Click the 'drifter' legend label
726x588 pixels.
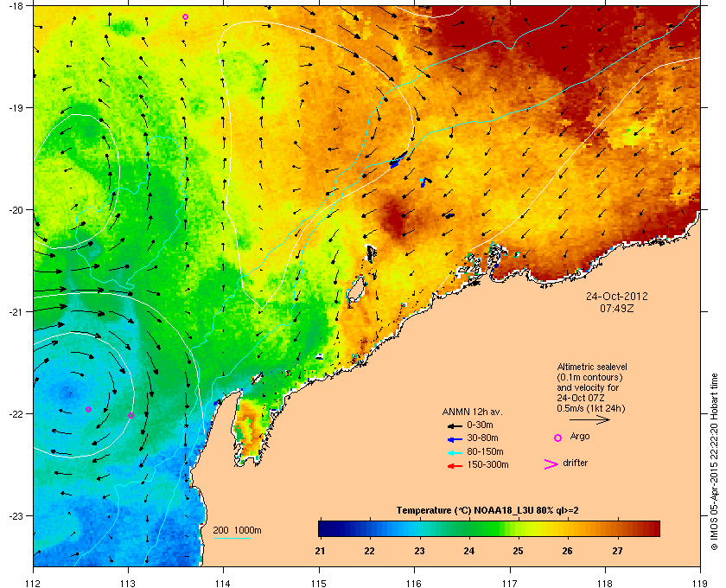[575, 463]
